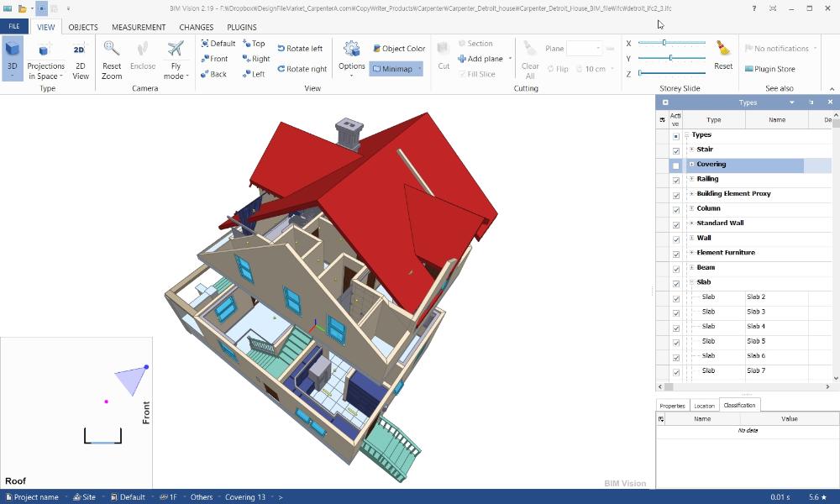This screenshot has height=504, width=840.
Task: Uncheck the Slab 2 row checkbox
Action: (675, 298)
